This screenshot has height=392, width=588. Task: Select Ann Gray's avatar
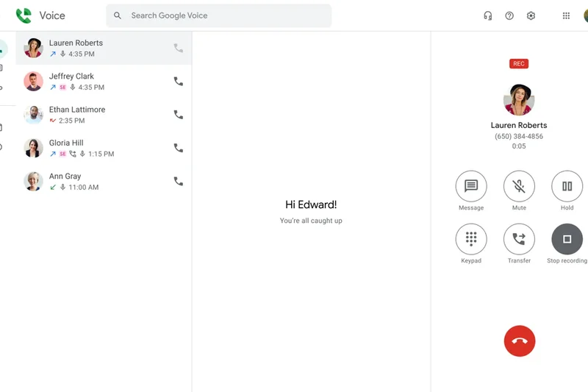pos(33,182)
